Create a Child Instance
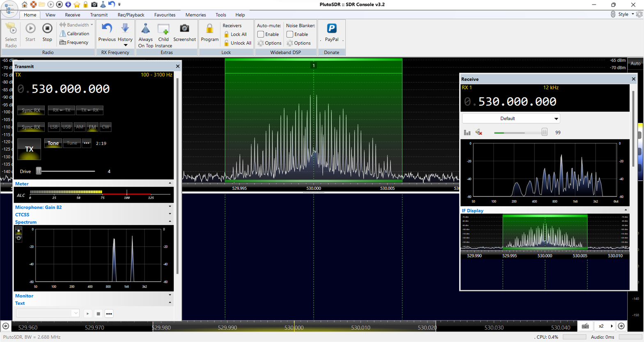Viewport: 644px width, 342px height. [x=163, y=35]
